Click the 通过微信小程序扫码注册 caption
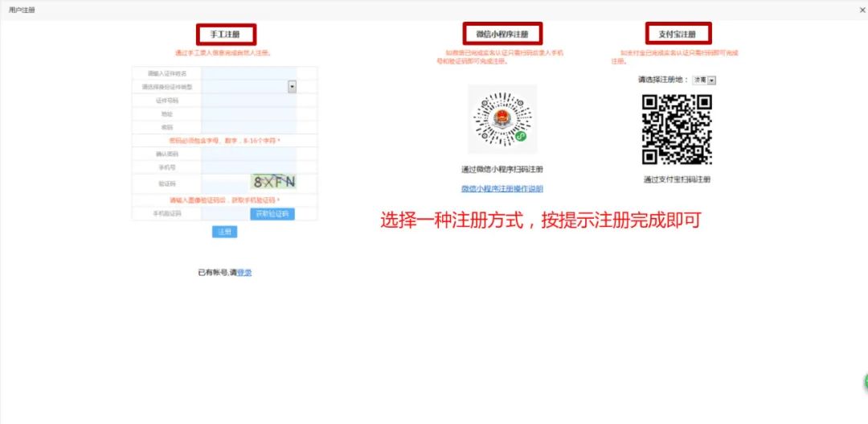 point(502,170)
